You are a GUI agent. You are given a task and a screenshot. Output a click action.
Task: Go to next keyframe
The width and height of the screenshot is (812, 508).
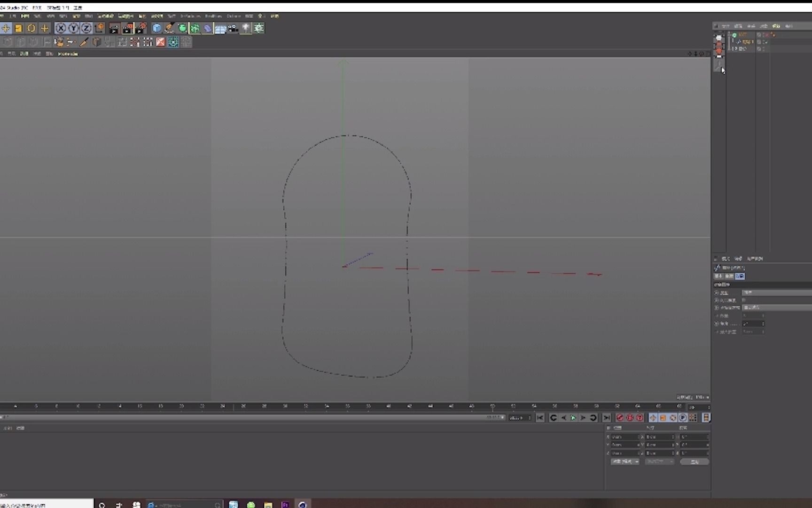pyautogui.click(x=593, y=418)
